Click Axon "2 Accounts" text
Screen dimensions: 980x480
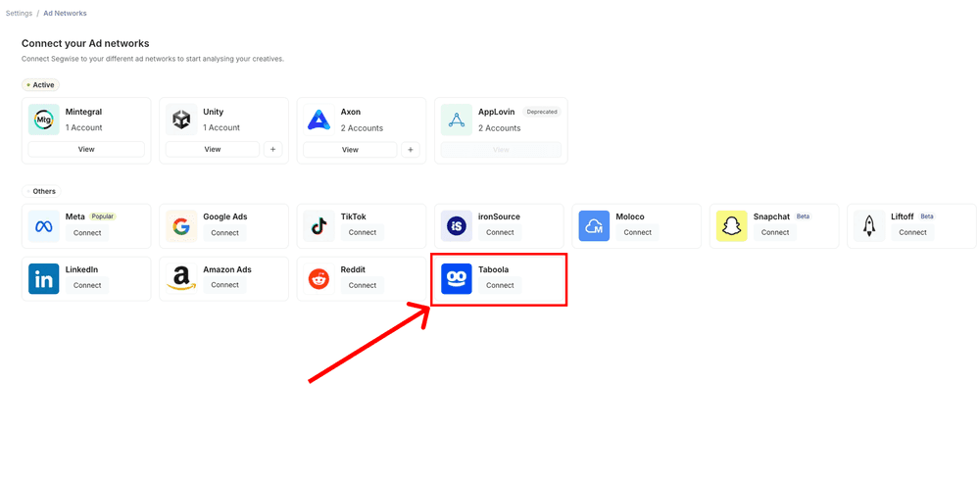pyautogui.click(x=362, y=128)
